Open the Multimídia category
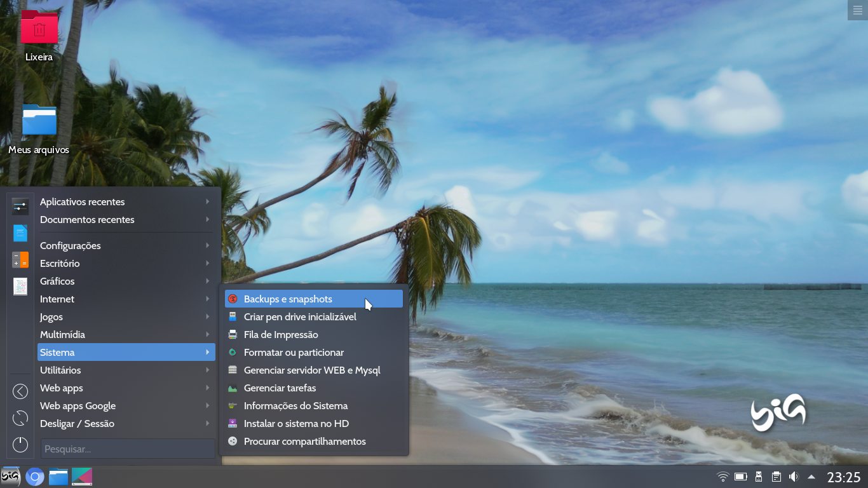 click(x=126, y=334)
